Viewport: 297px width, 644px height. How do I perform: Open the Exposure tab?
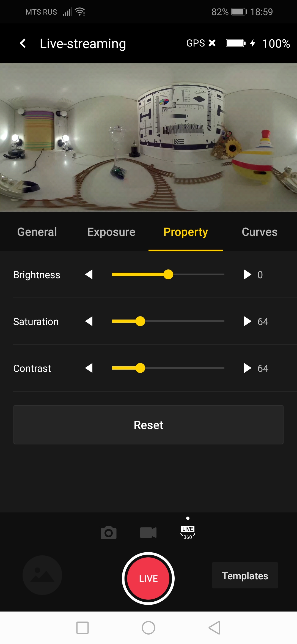tap(111, 232)
